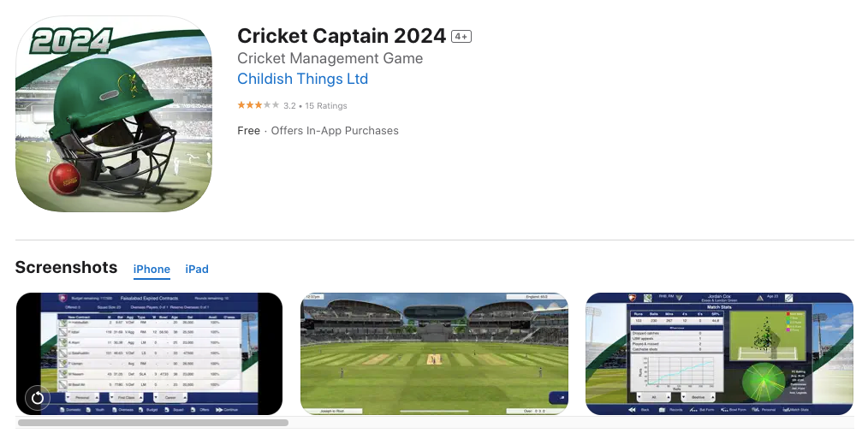
Task: Click the orange star rating row
Action: [x=259, y=105]
